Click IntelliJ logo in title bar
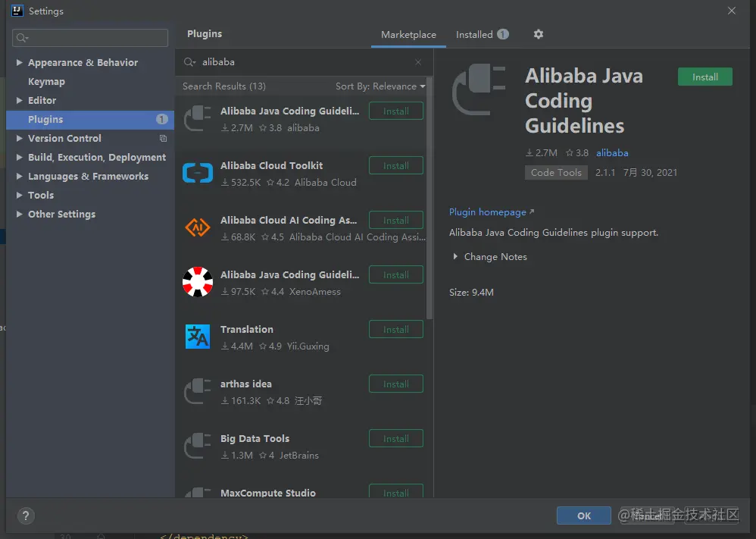The width and height of the screenshot is (756, 539). point(17,11)
